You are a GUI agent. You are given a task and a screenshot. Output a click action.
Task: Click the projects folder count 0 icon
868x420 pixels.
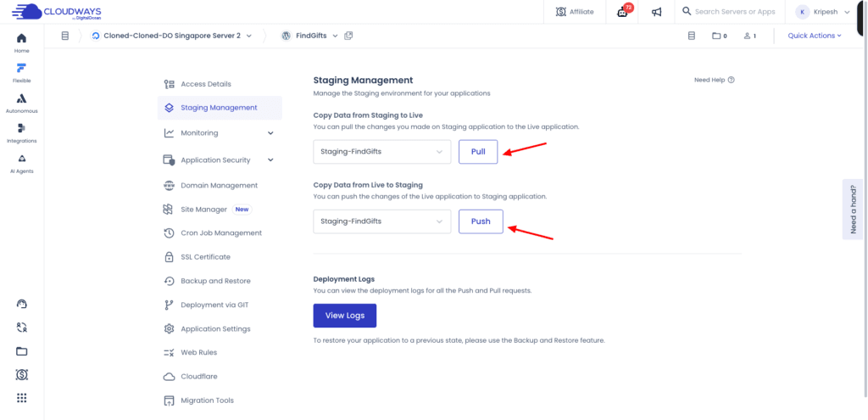coord(719,36)
